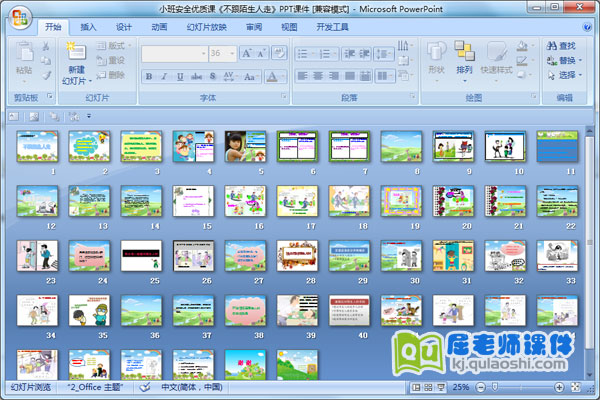Open the font size dropdown showing 36
600x400 pixels.
click(x=231, y=52)
